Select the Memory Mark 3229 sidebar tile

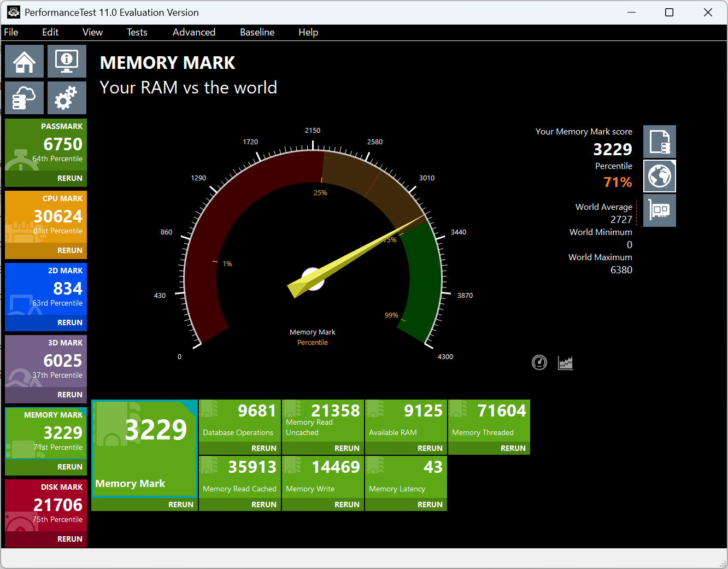tap(46, 433)
